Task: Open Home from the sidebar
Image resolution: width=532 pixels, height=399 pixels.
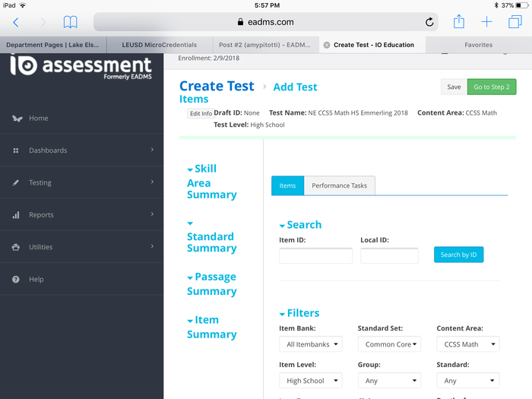Action: click(x=39, y=119)
